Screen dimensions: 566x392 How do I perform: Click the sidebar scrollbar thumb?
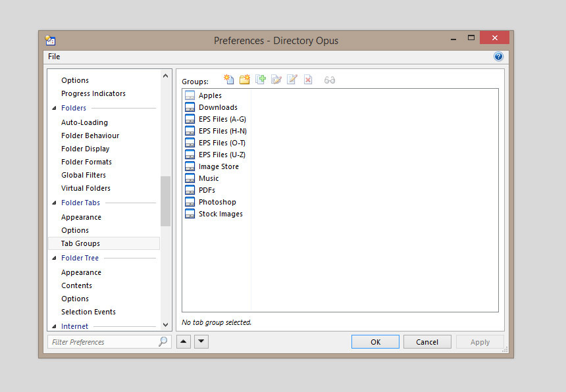click(165, 201)
